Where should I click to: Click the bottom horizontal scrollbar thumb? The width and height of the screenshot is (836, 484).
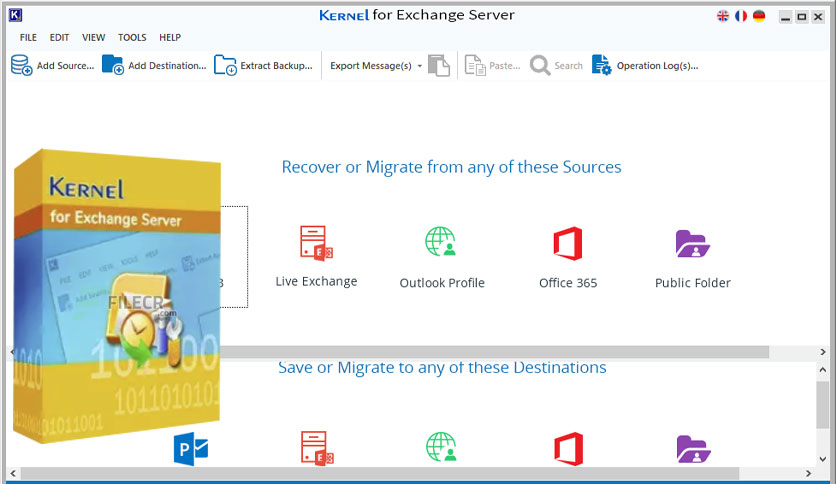coord(380,473)
